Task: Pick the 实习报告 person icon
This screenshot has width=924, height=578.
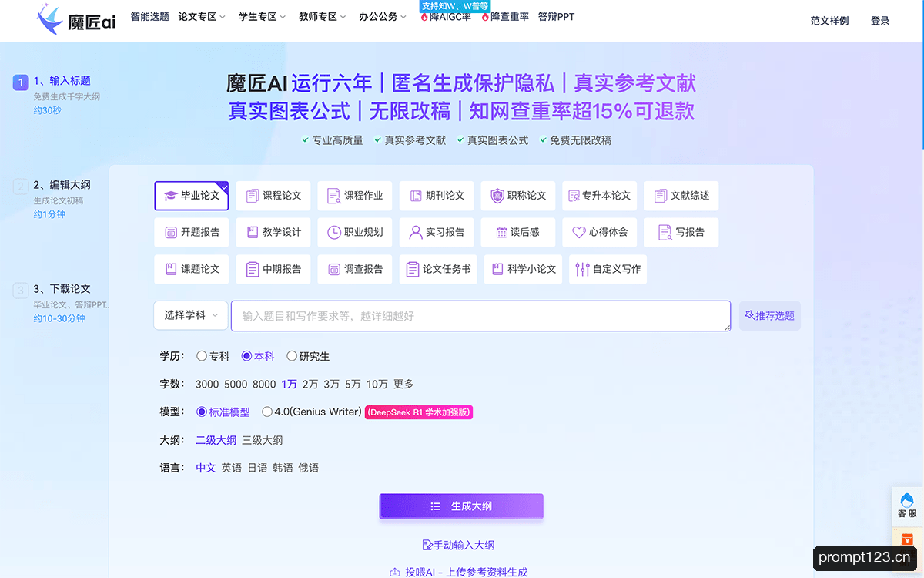Action: (416, 232)
